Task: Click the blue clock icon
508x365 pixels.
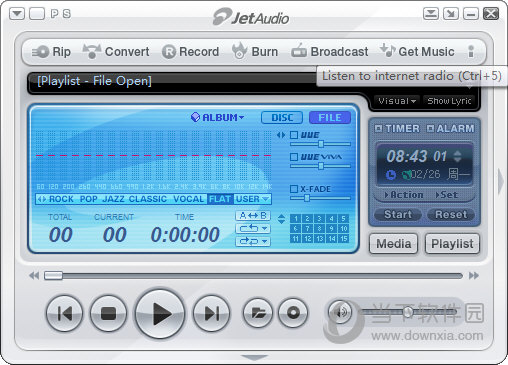Action: click(x=391, y=174)
